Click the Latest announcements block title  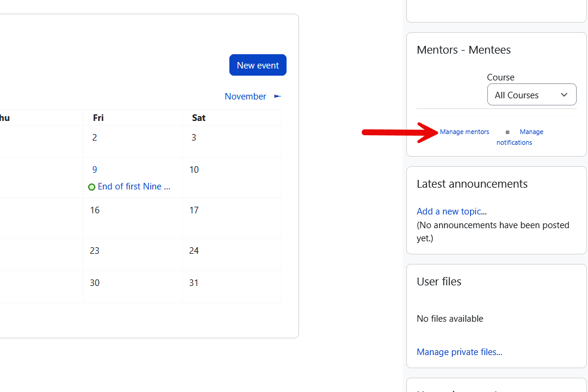point(472,184)
